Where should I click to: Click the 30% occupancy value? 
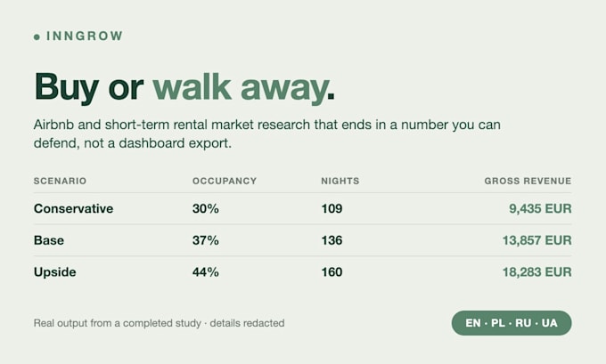[206, 209]
